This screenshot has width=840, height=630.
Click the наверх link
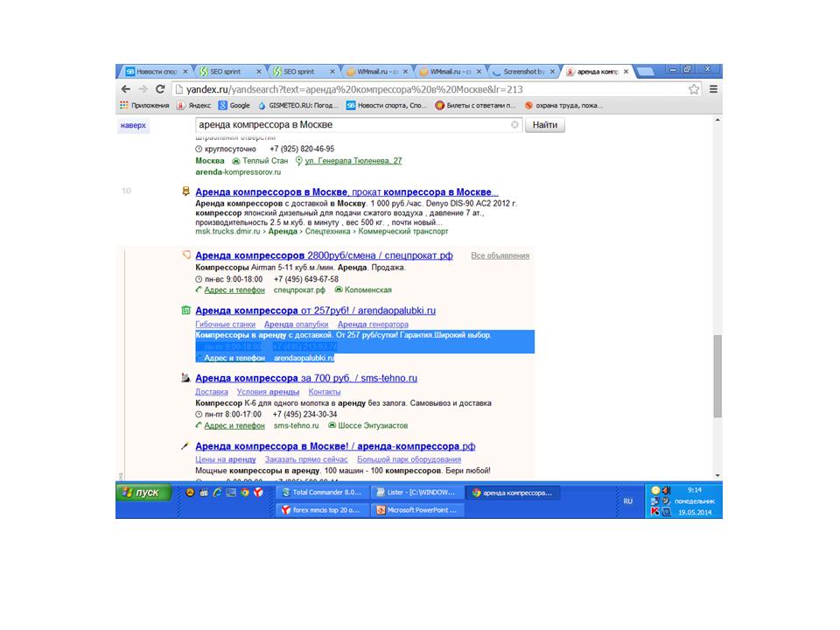pyautogui.click(x=133, y=125)
